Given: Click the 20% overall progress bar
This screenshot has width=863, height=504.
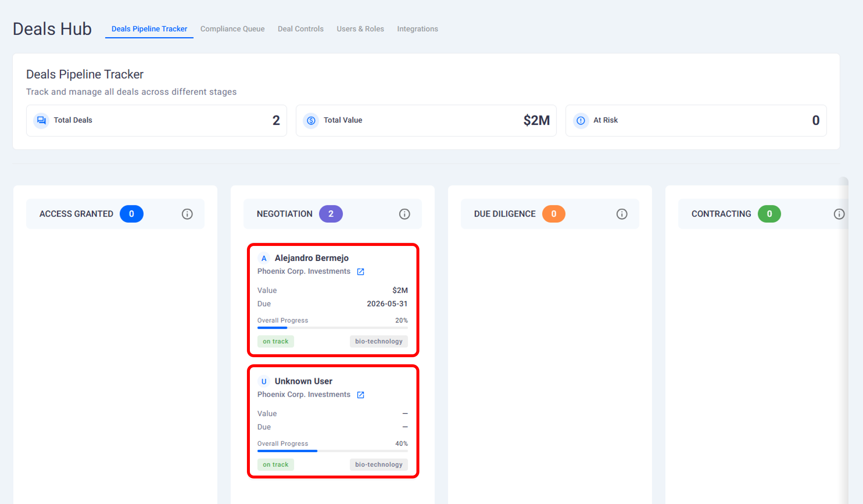Looking at the screenshot, I should coord(332,327).
